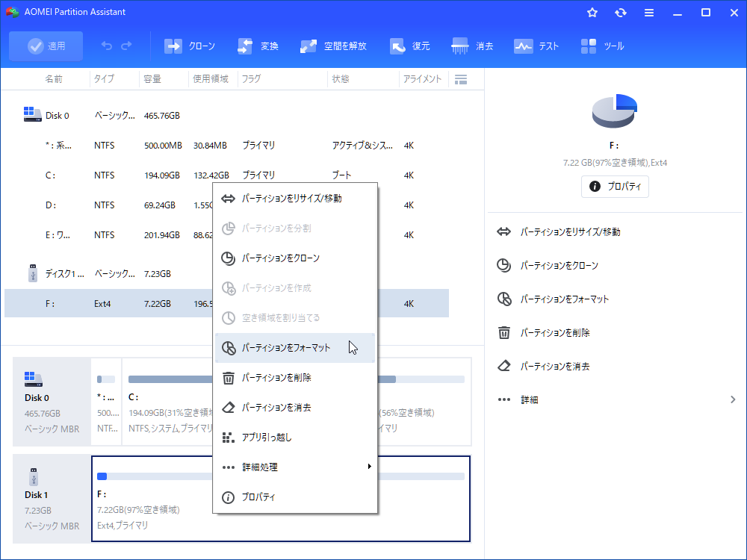747x560 pixels.
Task: Select the Disk 0 row in partition list
Action: [57, 116]
